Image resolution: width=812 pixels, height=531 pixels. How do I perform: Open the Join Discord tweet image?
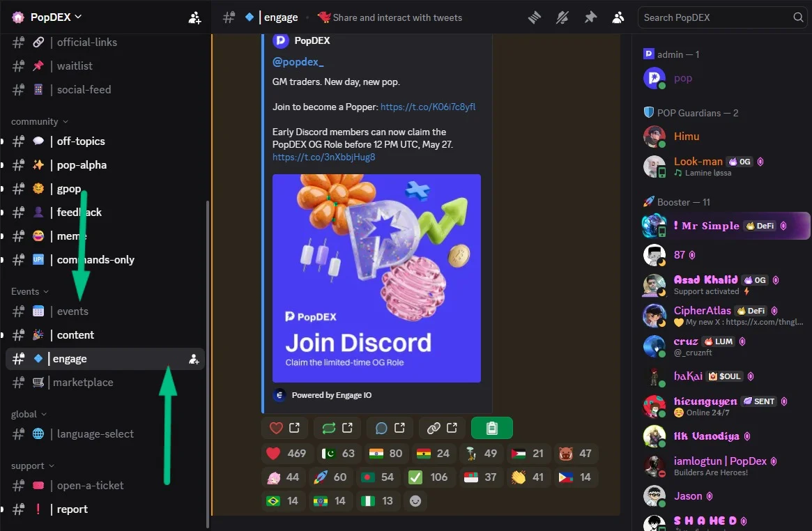376,279
